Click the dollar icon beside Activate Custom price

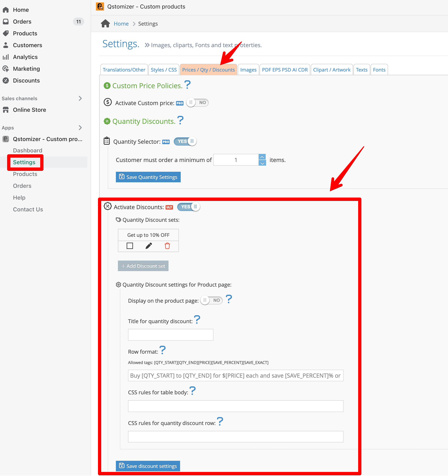coord(108,102)
